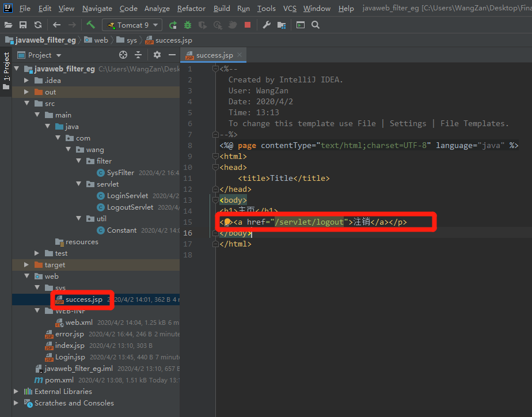Open the Refactor menu
The width and height of the screenshot is (532, 417).
(191, 9)
